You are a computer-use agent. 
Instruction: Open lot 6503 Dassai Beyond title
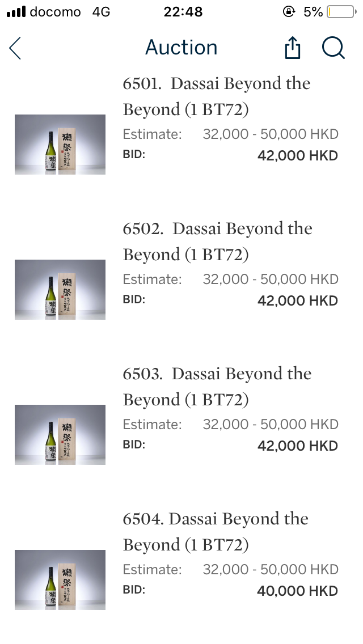tap(217, 387)
